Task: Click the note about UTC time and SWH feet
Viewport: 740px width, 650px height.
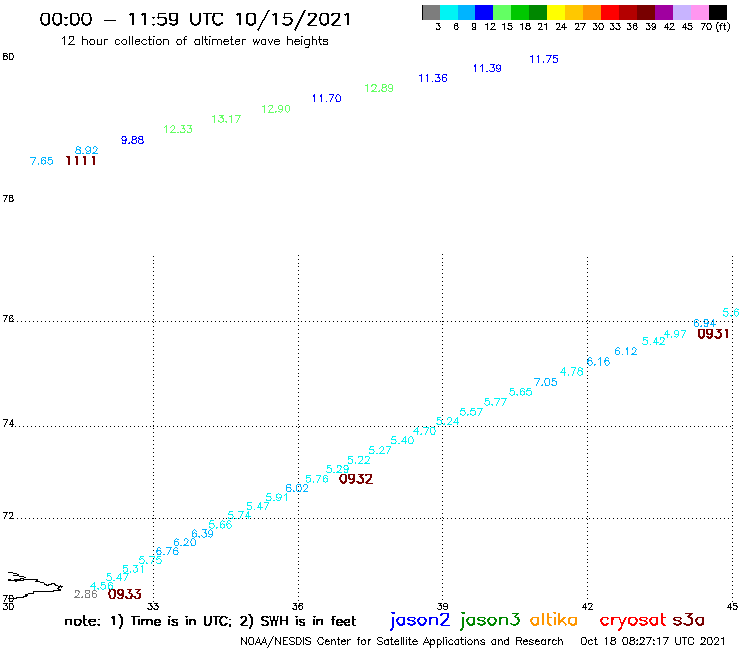Action: pos(210,621)
